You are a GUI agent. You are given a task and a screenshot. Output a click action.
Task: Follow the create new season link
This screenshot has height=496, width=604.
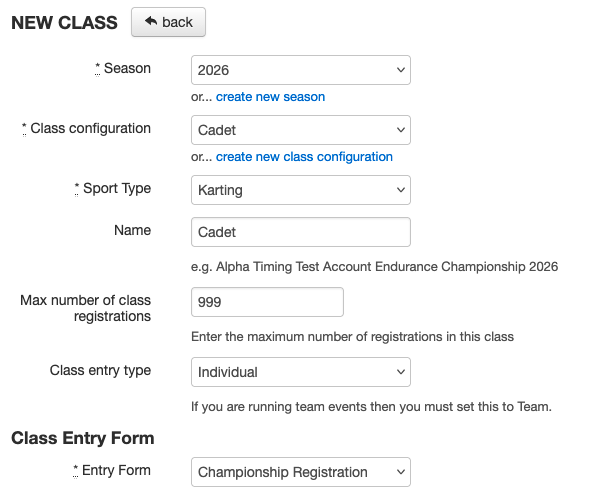(270, 97)
